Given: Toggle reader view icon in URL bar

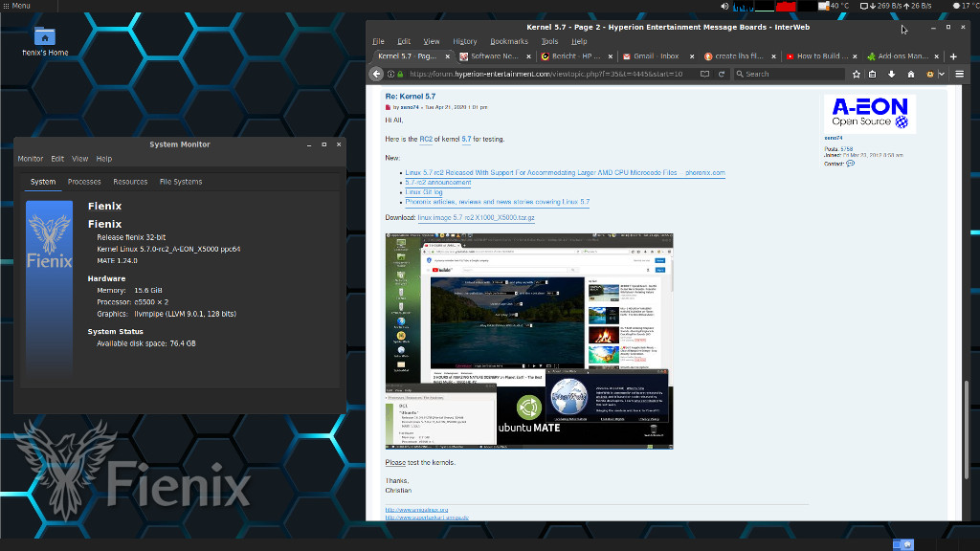Looking at the screenshot, I should click(x=704, y=74).
